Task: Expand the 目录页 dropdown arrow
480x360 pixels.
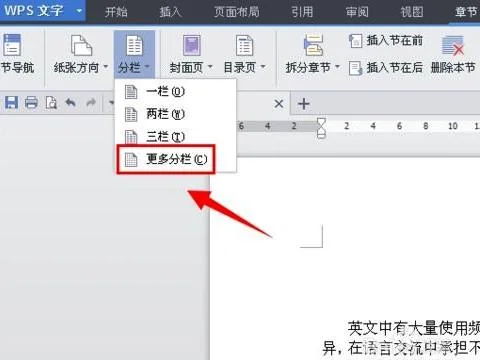Action: (x=263, y=67)
